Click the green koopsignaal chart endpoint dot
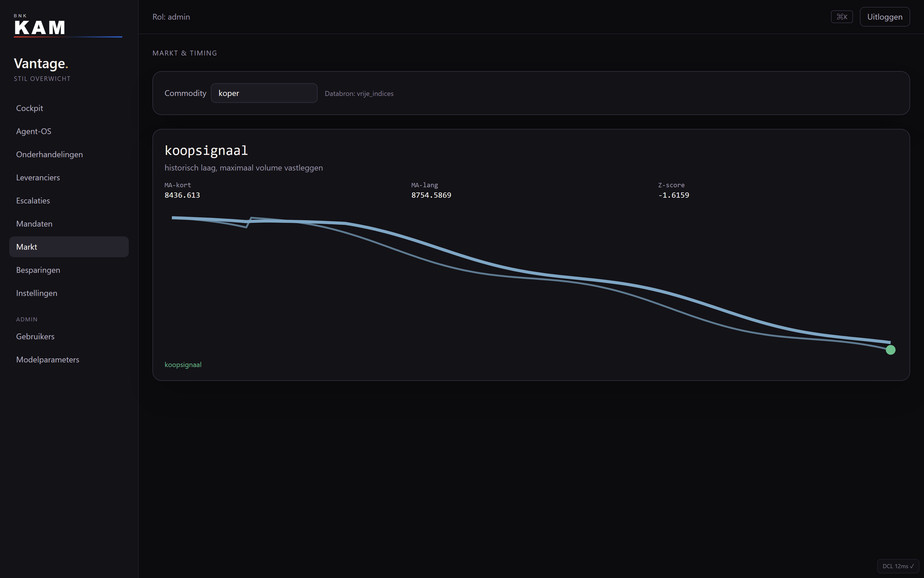The width and height of the screenshot is (924, 578). coord(891,350)
